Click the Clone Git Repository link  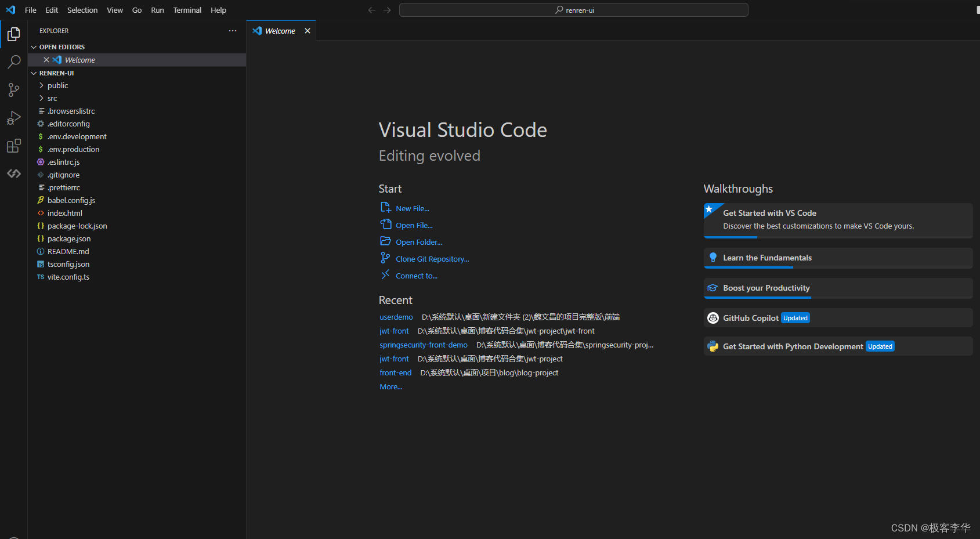click(432, 259)
